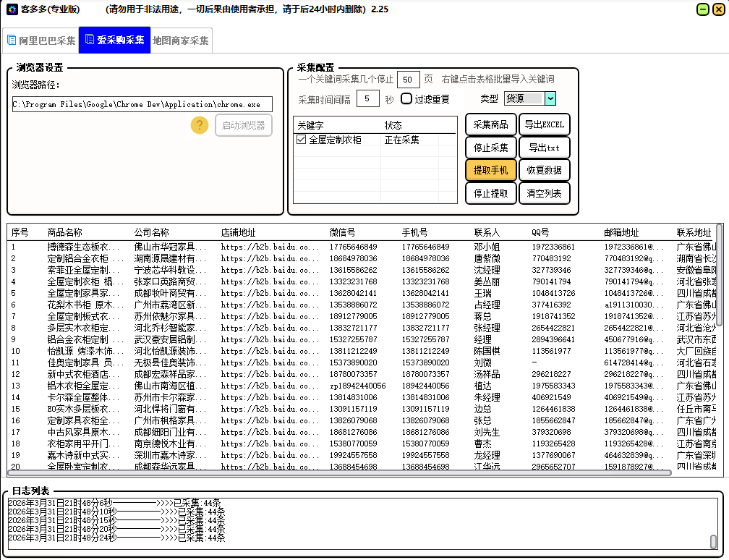The width and height of the screenshot is (729, 560).
Task: Open the 地图商家采集 tab
Action: coord(181,41)
